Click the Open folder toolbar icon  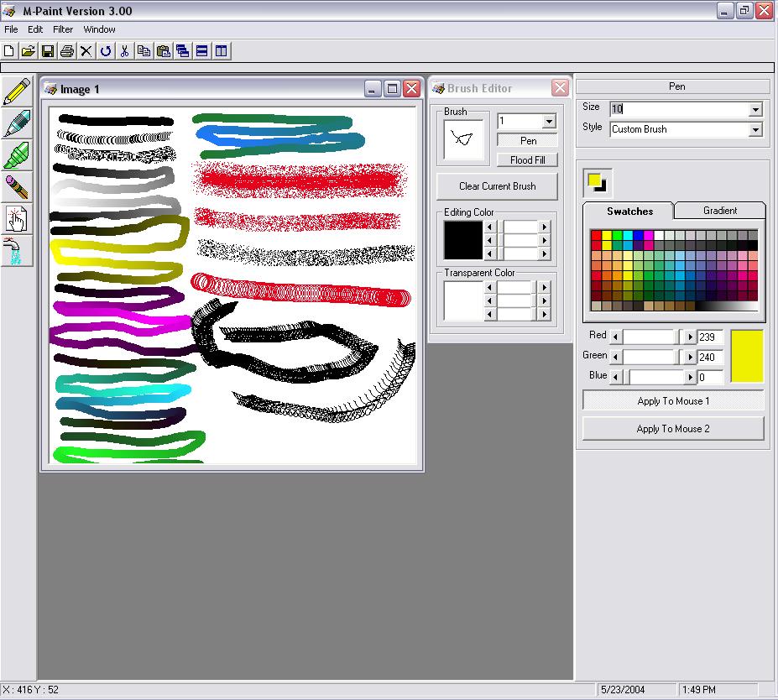[x=29, y=51]
